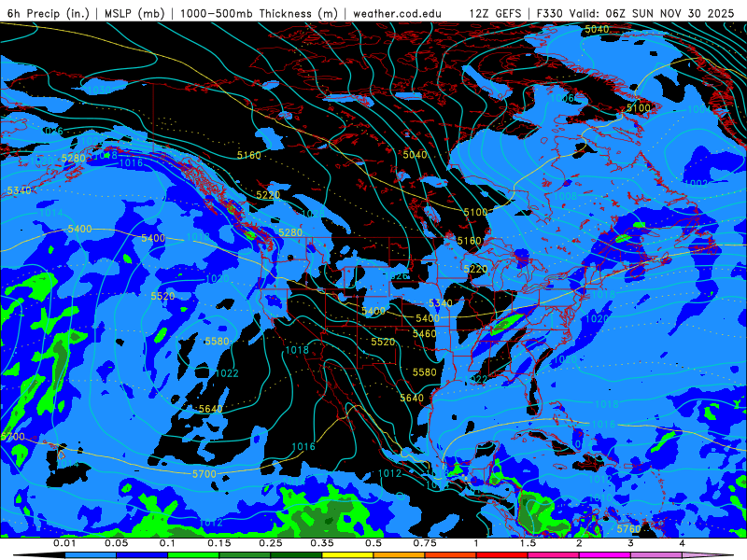Viewport: 747px width, 560px height.
Task: Click the dark blue 0.05 legend swatch
Action: 142,555
